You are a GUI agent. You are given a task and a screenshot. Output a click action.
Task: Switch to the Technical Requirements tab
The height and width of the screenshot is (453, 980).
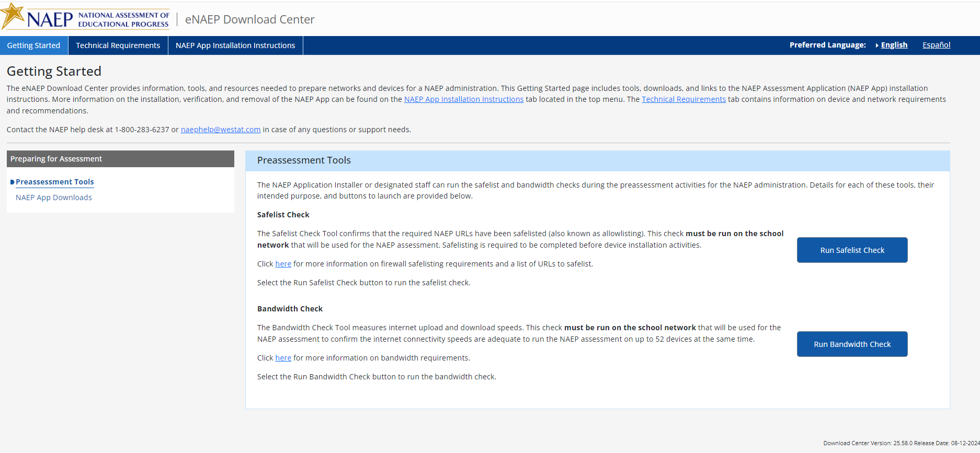pos(118,45)
